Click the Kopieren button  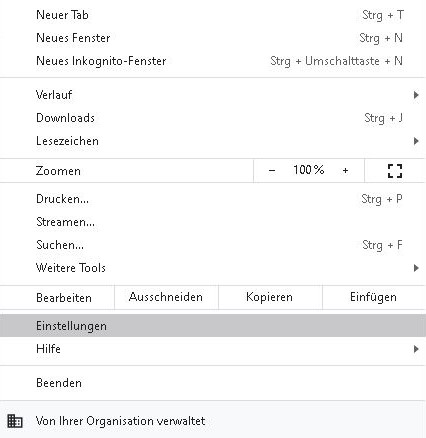click(x=270, y=297)
